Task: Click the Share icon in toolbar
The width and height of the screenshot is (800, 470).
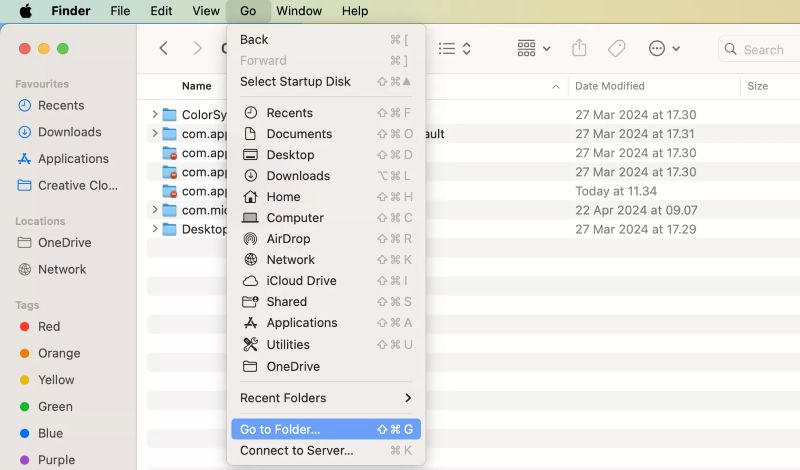Action: pyautogui.click(x=579, y=48)
